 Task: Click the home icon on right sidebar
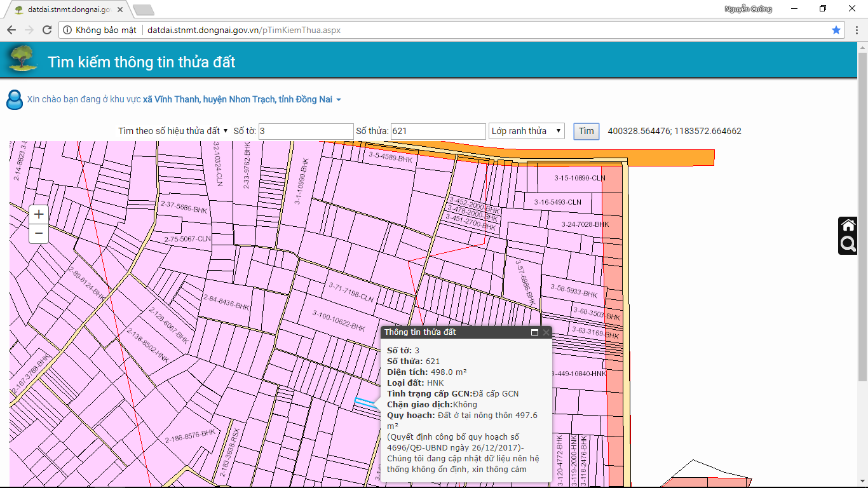click(848, 225)
